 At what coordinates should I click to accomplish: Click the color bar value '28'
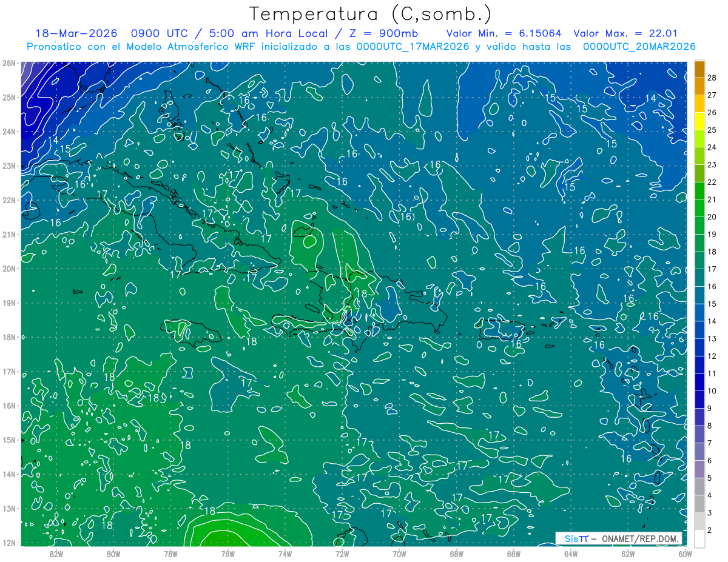[x=712, y=78]
